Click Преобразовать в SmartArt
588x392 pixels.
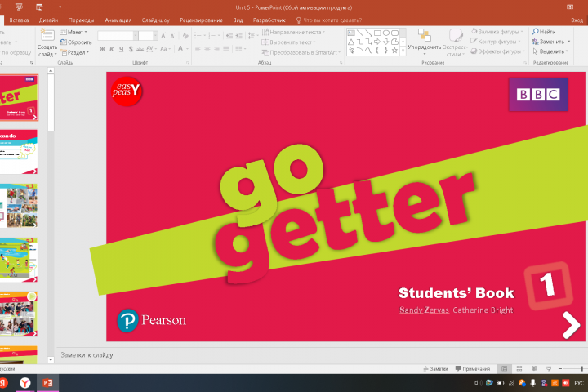tap(301, 52)
